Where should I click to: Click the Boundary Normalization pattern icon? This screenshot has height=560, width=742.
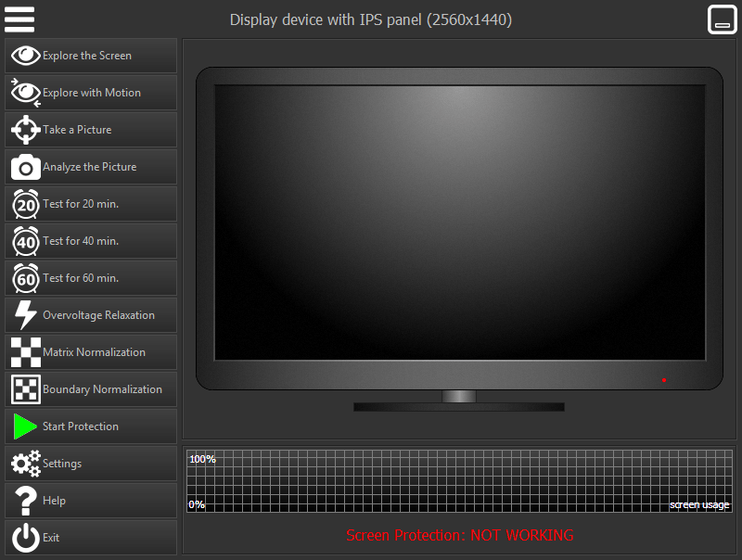(25, 389)
